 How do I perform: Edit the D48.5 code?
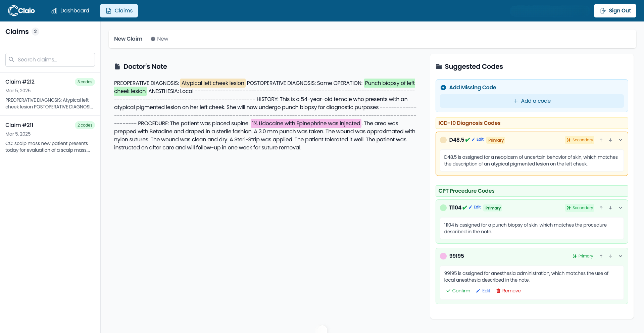click(x=478, y=139)
